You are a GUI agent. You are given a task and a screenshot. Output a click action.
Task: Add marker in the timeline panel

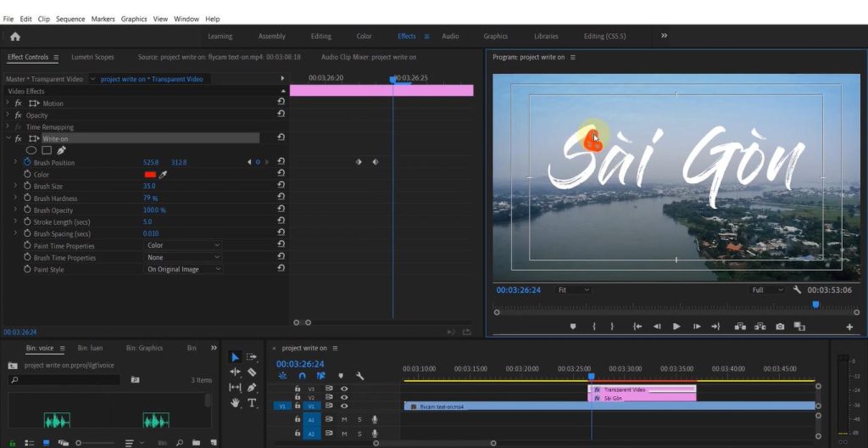tap(341, 376)
